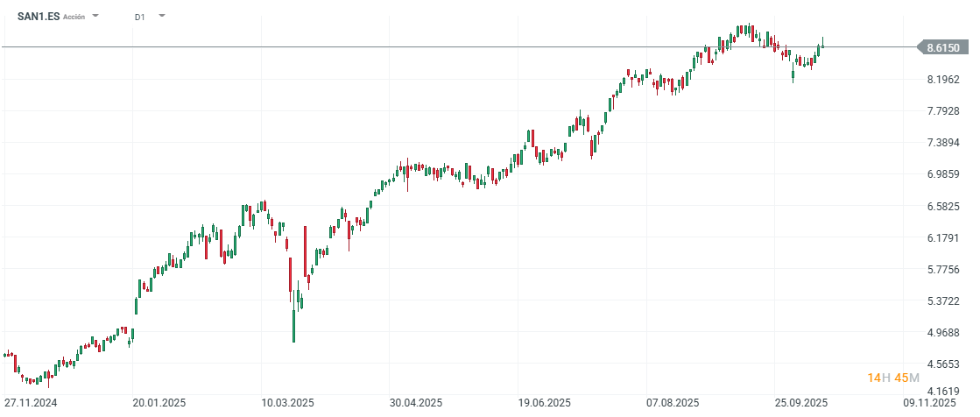Click the 8.1962 price axis label
Image resolution: width=980 pixels, height=417 pixels.
[943, 80]
